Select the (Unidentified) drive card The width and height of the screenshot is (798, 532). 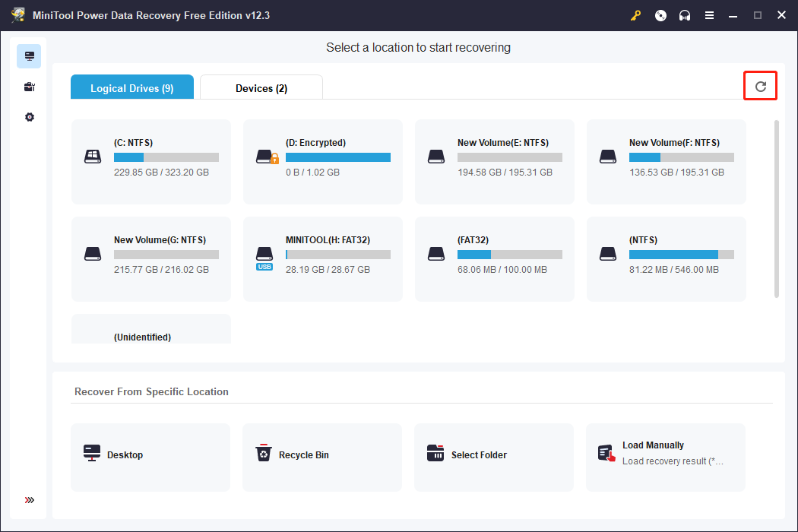tap(151, 329)
